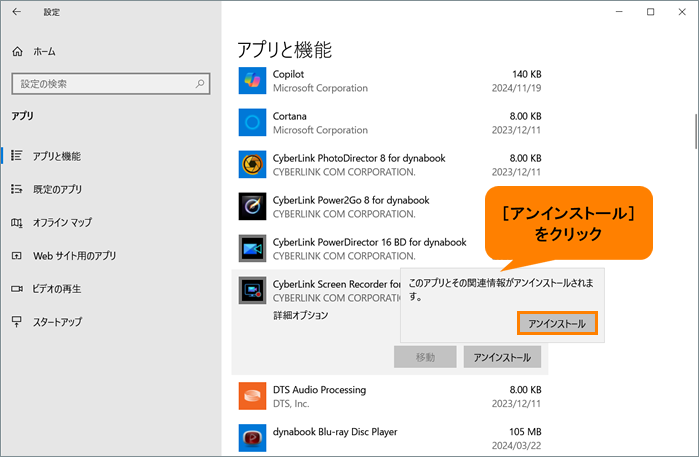
Task: Select dynabook Blu-ray Disc Player entry
Action: 335,432
